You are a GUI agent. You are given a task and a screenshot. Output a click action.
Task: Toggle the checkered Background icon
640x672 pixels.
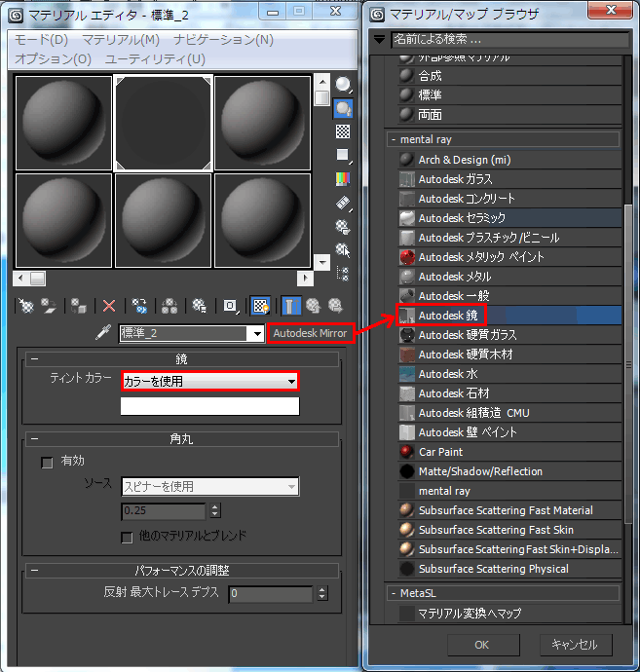click(x=343, y=131)
